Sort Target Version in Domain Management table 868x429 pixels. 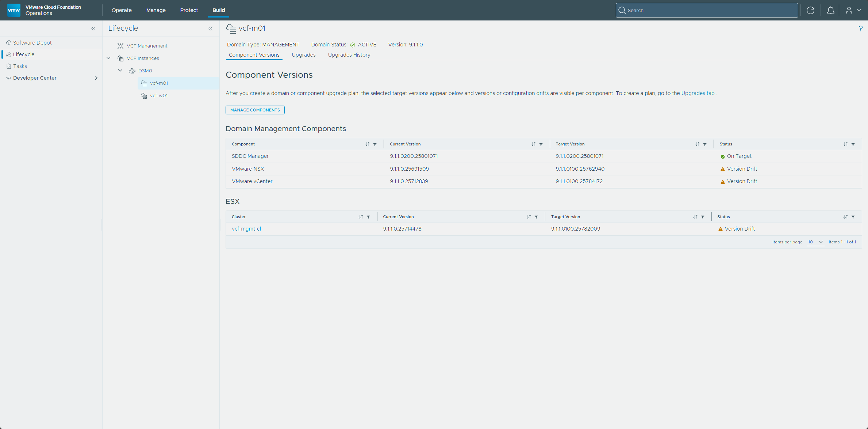click(x=697, y=144)
